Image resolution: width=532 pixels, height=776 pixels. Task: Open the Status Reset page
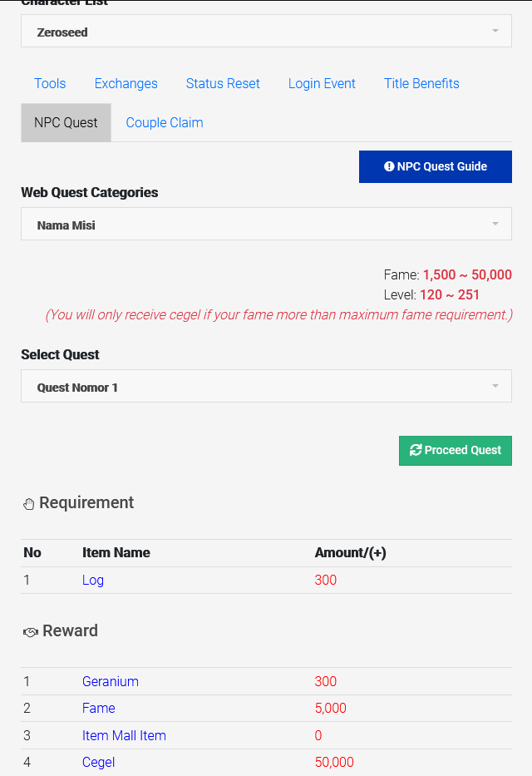(223, 83)
